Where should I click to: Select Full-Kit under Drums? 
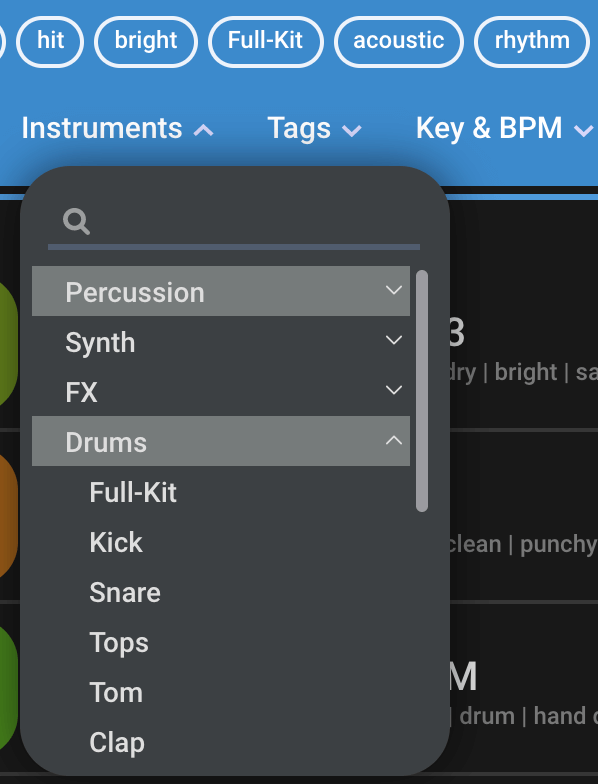click(x=133, y=492)
